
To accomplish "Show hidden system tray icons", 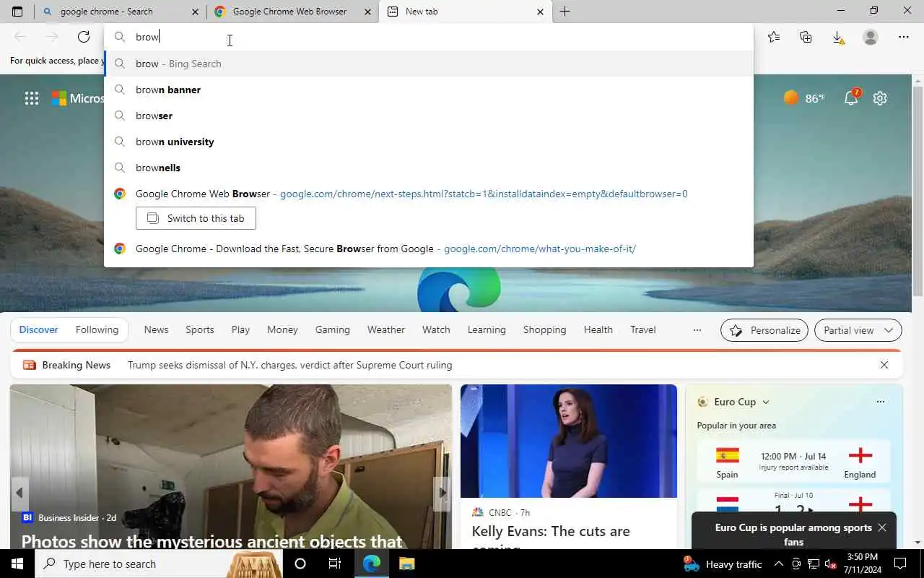I will pyautogui.click(x=778, y=564).
